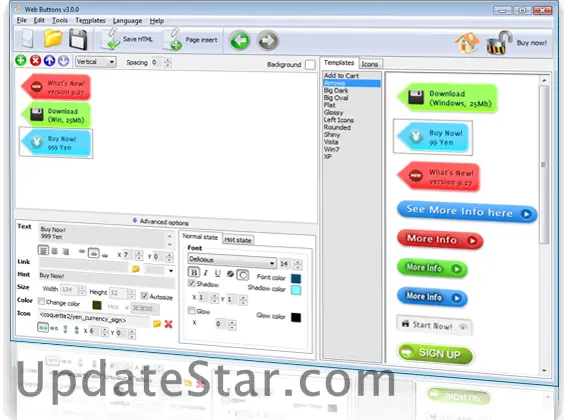
Task: Toggle the Autosize checkbox
Action: tap(144, 296)
